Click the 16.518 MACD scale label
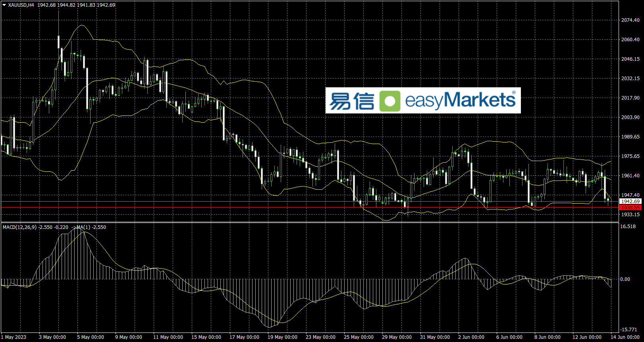The image size is (644, 342). point(628,227)
